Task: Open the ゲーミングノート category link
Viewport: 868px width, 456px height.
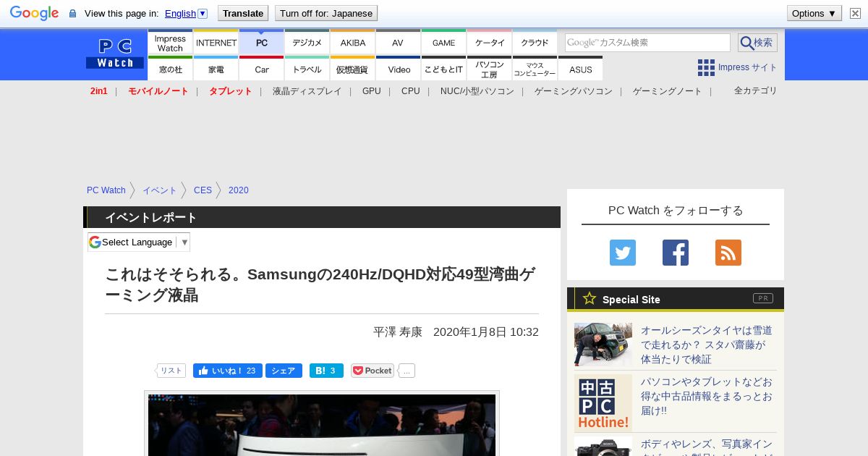Action: (x=668, y=91)
